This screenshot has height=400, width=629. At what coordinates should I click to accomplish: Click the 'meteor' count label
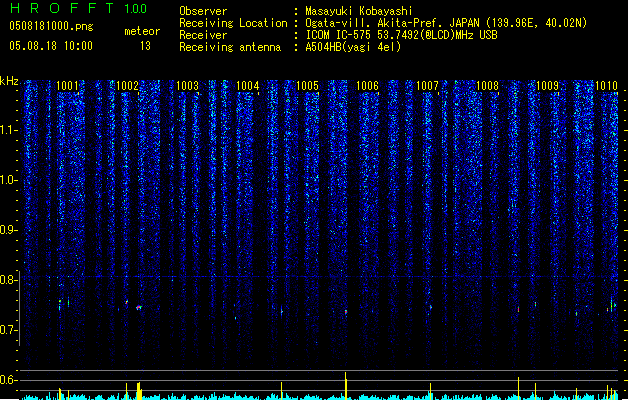coord(142,31)
